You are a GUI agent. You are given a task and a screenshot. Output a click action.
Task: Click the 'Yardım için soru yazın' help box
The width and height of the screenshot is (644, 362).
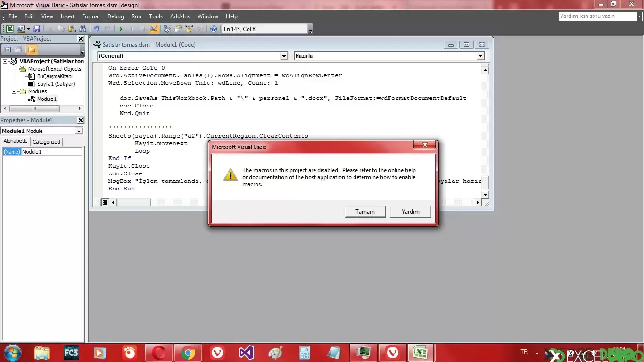click(597, 16)
